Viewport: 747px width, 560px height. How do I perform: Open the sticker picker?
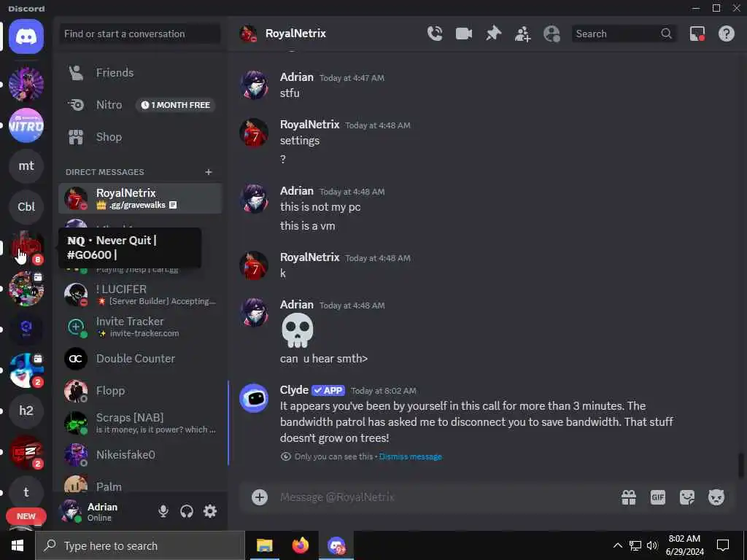pyautogui.click(x=687, y=497)
